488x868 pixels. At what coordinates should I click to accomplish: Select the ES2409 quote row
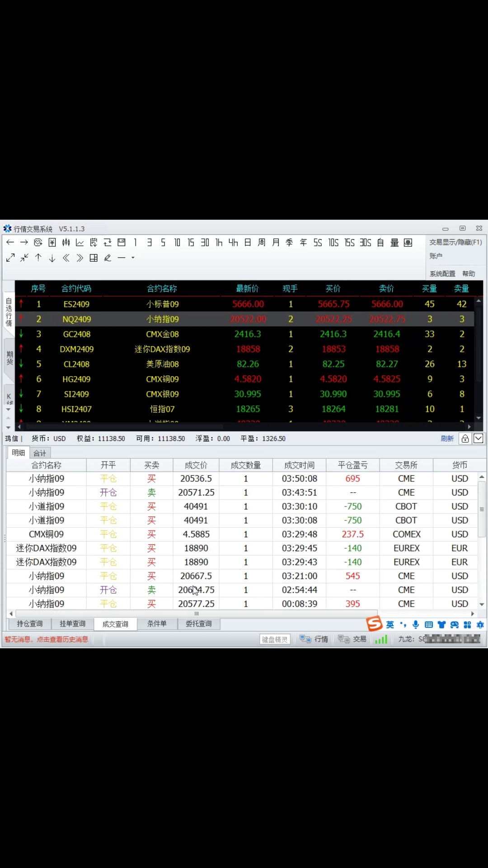pos(244,304)
